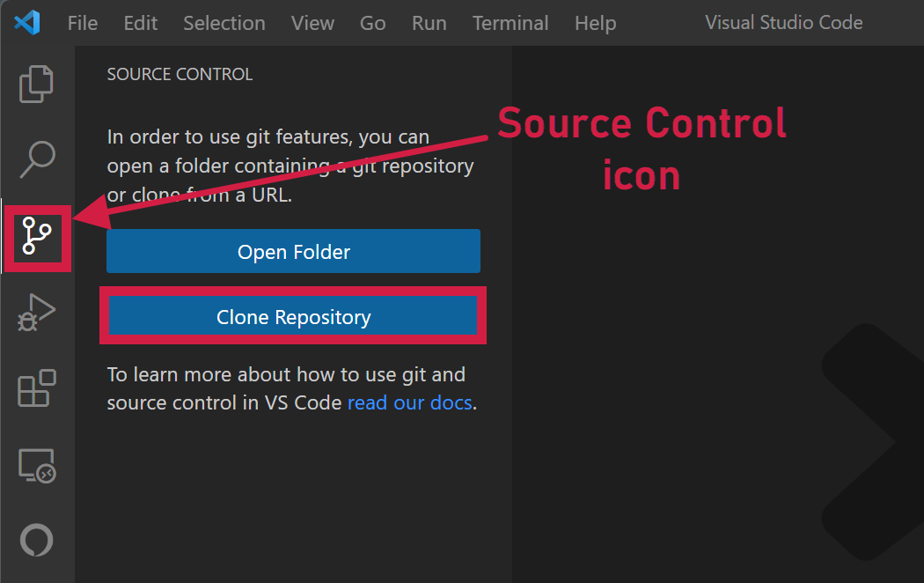Click the circular icon below Remote Explorer
Image resolution: width=924 pixels, height=583 pixels.
click(37, 539)
